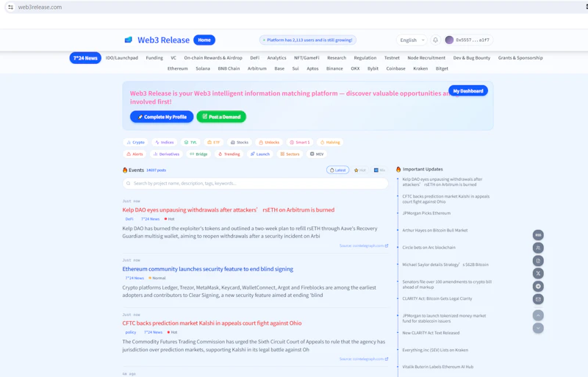Open CFTC backs Kalshi headline
Image resolution: width=588 pixels, height=377 pixels.
pyautogui.click(x=212, y=323)
